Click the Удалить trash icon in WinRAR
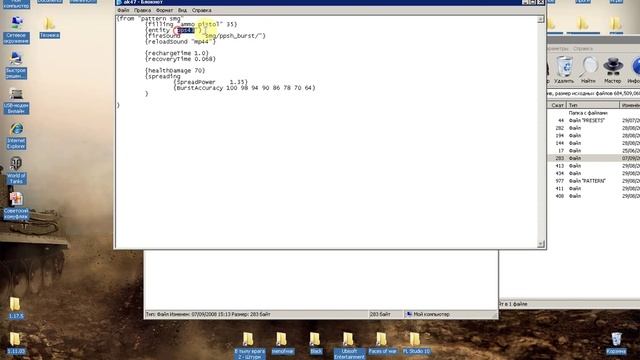 tap(564, 70)
